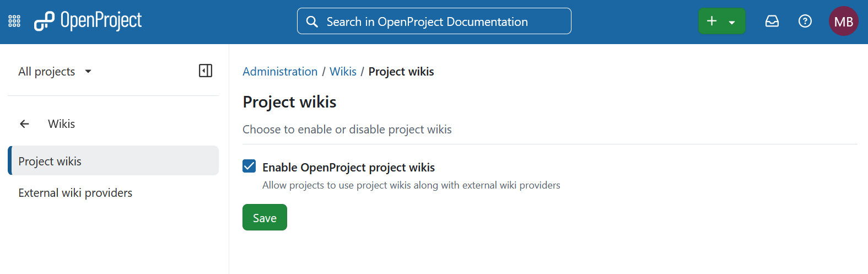Click the OpenProject logo
The image size is (868, 274).
click(88, 21)
